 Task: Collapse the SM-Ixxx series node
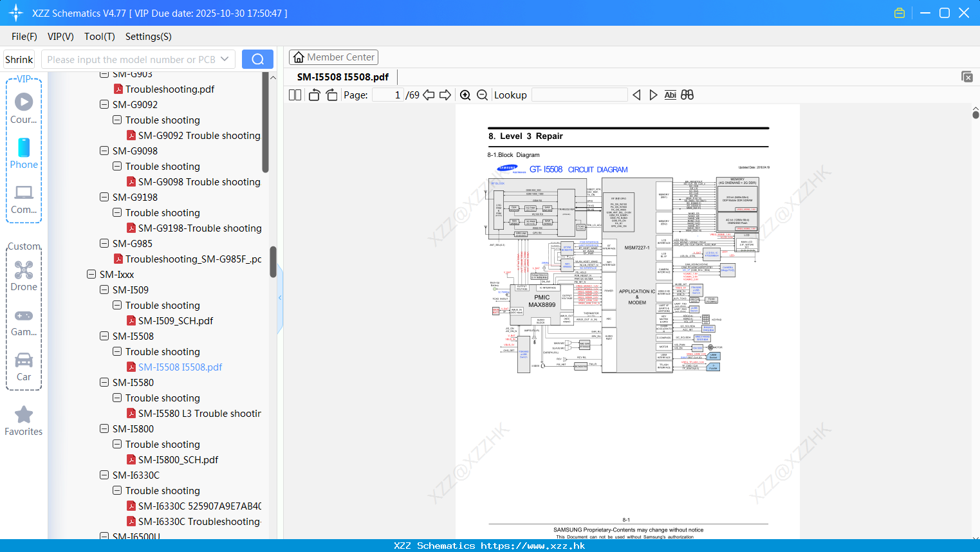(91, 274)
